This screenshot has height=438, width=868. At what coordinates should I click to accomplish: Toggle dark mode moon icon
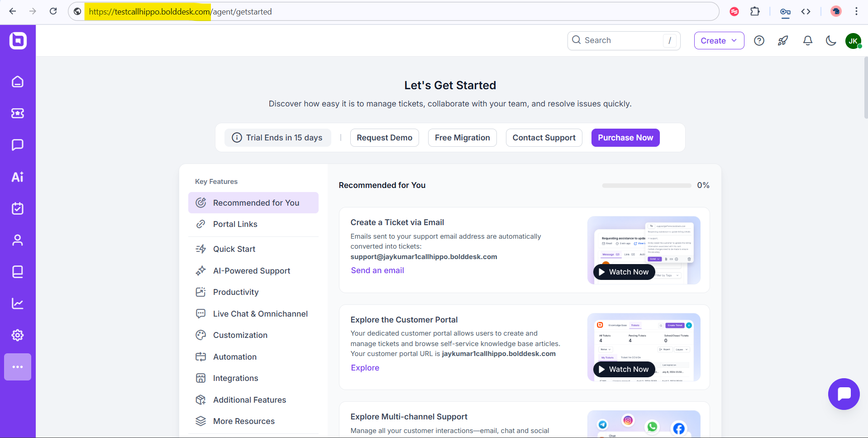pos(831,41)
